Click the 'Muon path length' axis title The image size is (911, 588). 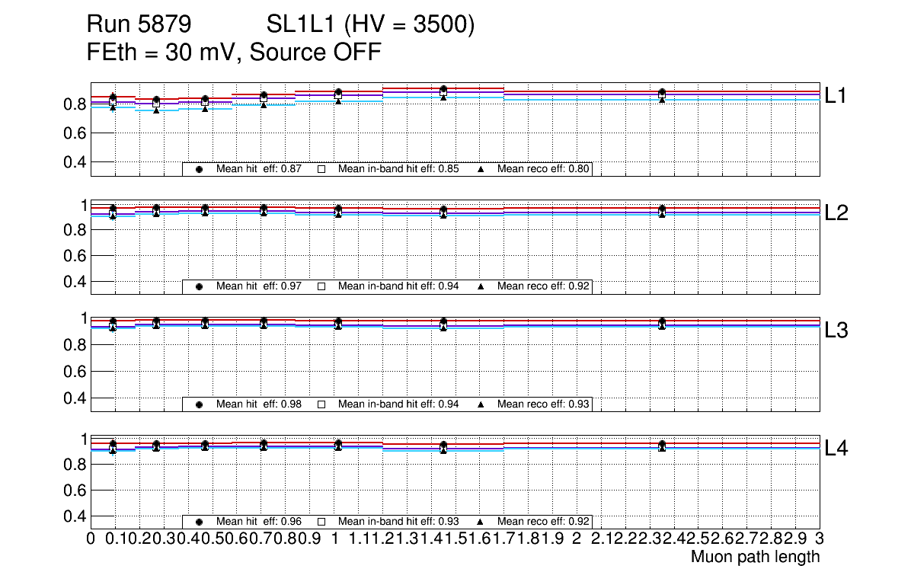coord(755,557)
